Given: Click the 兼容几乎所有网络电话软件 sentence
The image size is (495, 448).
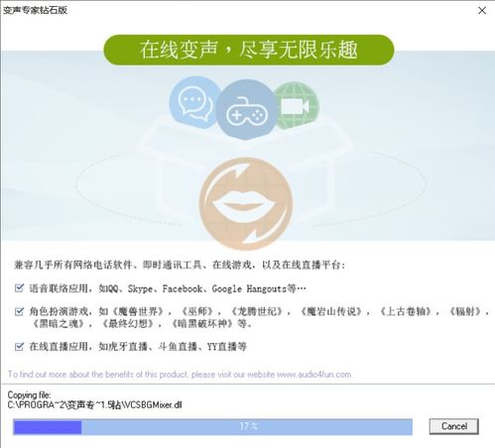Looking at the screenshot, I should (x=180, y=265).
